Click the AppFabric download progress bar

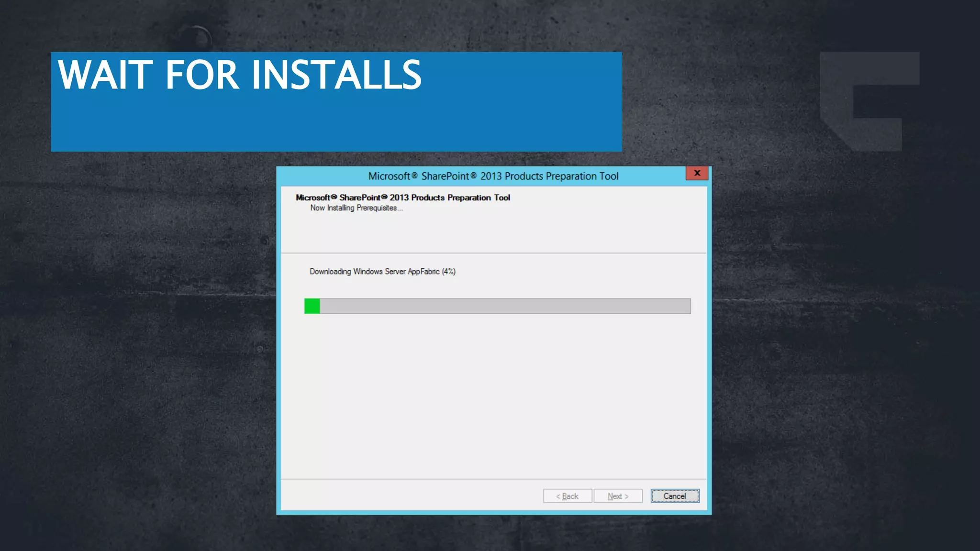click(x=498, y=306)
